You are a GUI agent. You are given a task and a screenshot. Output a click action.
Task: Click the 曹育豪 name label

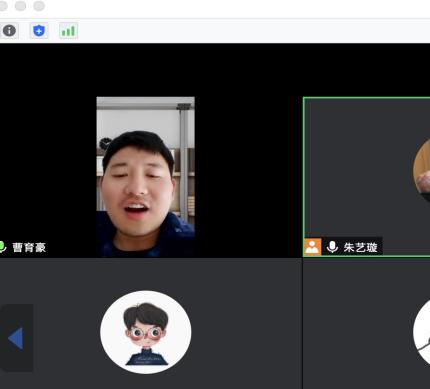(29, 247)
